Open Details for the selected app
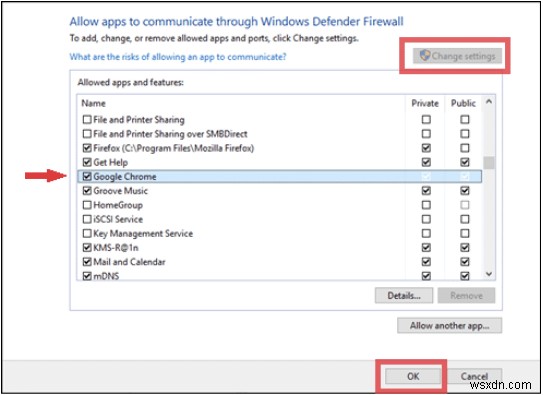The image size is (543, 395). (x=404, y=296)
